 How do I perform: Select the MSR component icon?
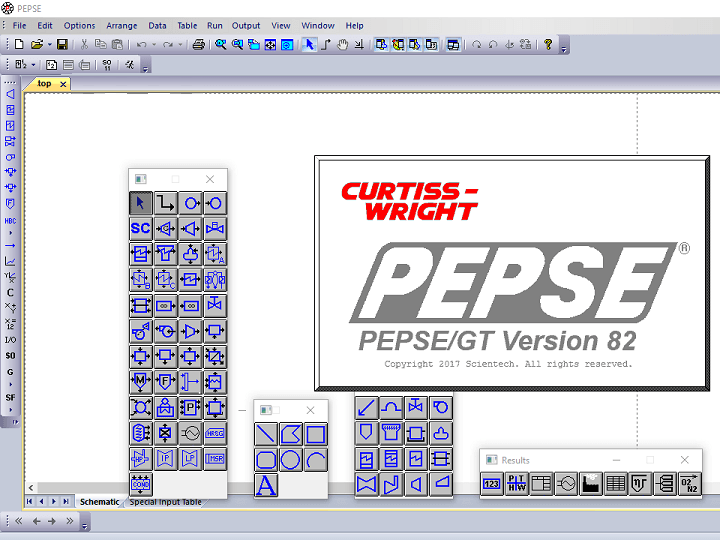click(215, 458)
